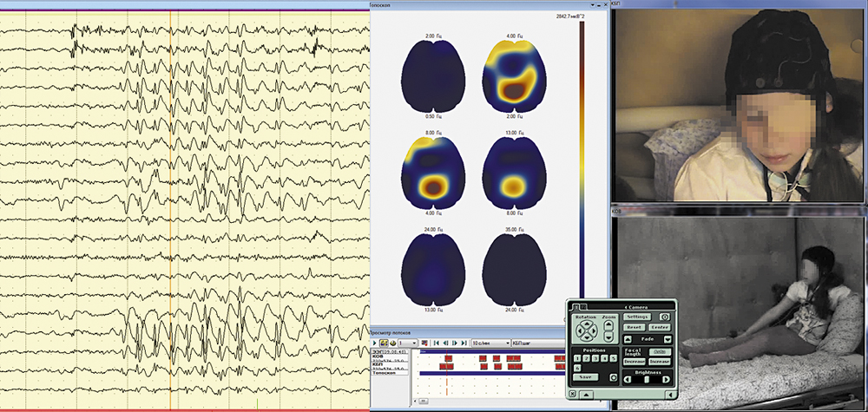Select camera preset position 5
The width and height of the screenshot is (868, 412).
tap(613, 358)
